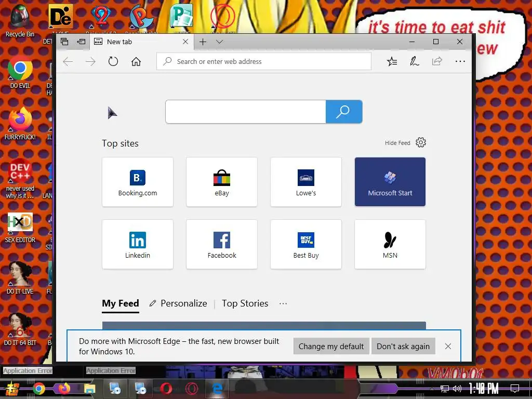
Task: Open the volume speaker tray icon
Action: (457, 389)
